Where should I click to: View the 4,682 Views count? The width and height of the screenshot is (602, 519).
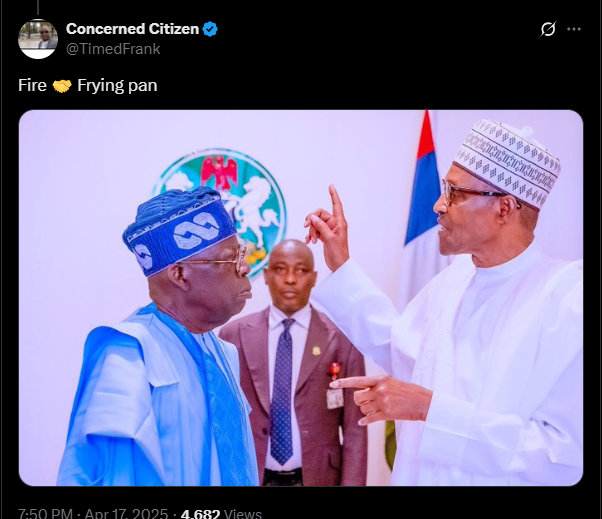click(x=220, y=514)
